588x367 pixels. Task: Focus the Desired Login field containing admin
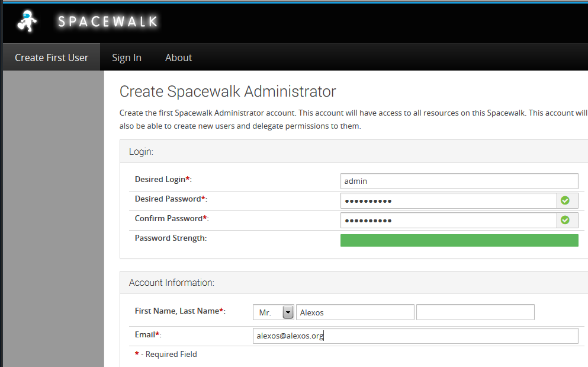pos(460,181)
